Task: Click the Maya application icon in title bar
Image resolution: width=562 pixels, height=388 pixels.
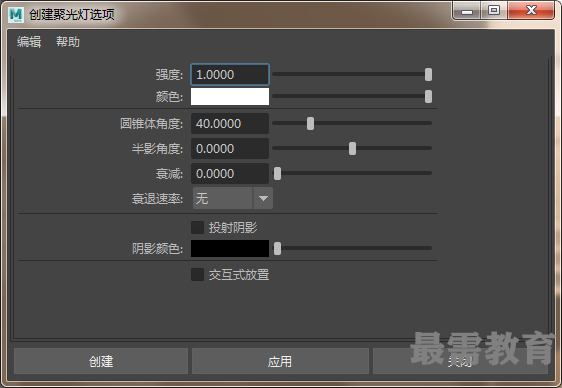Action: coord(16,15)
